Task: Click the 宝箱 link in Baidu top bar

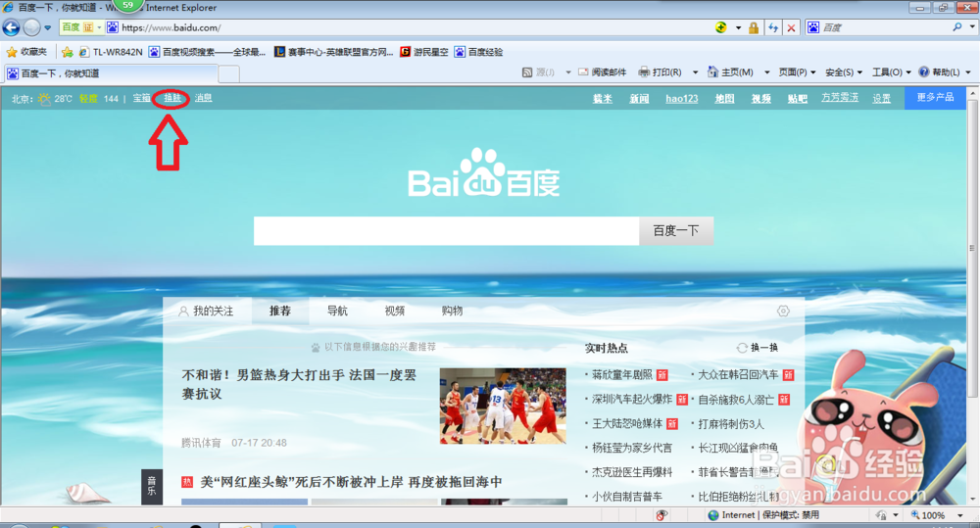Action: coord(142,98)
